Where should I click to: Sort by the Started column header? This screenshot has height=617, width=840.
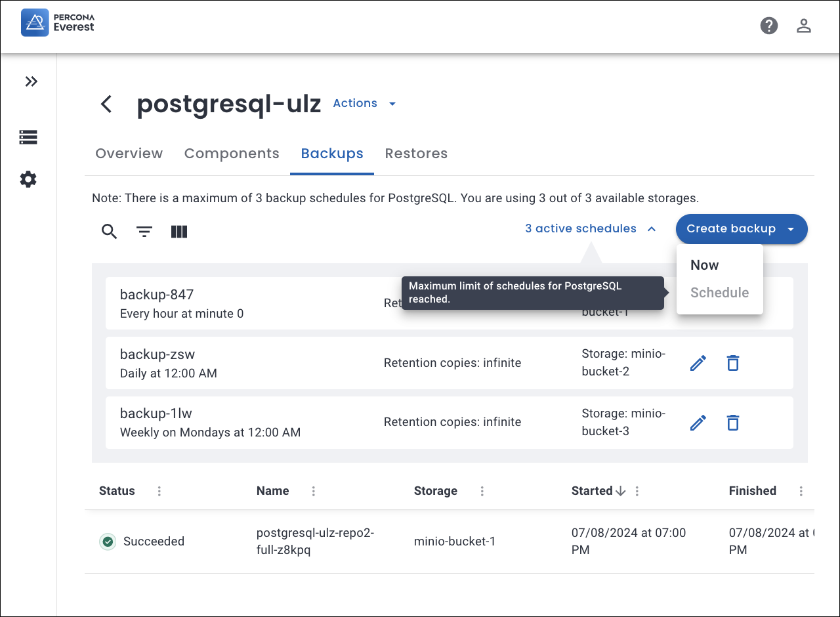tap(592, 491)
